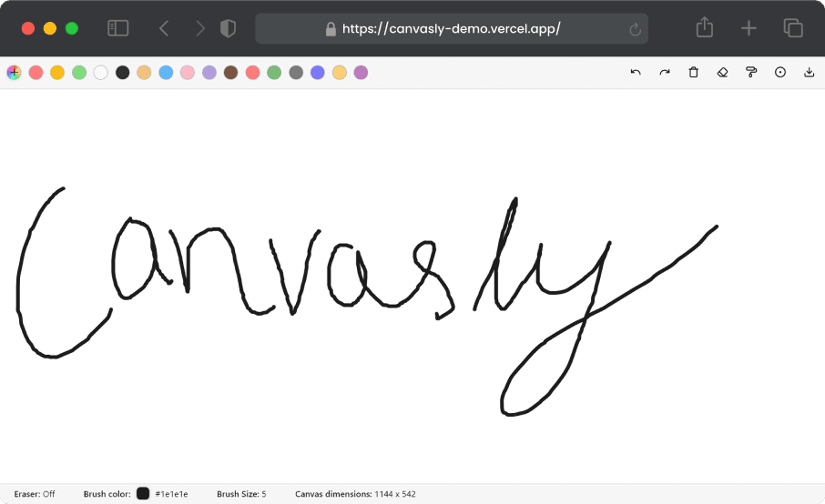
Task: Undo the last brush stroke
Action: point(636,72)
